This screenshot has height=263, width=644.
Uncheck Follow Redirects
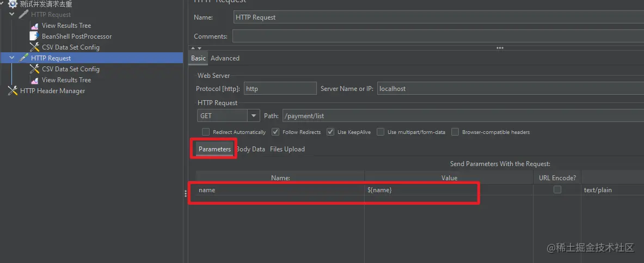[x=275, y=132]
